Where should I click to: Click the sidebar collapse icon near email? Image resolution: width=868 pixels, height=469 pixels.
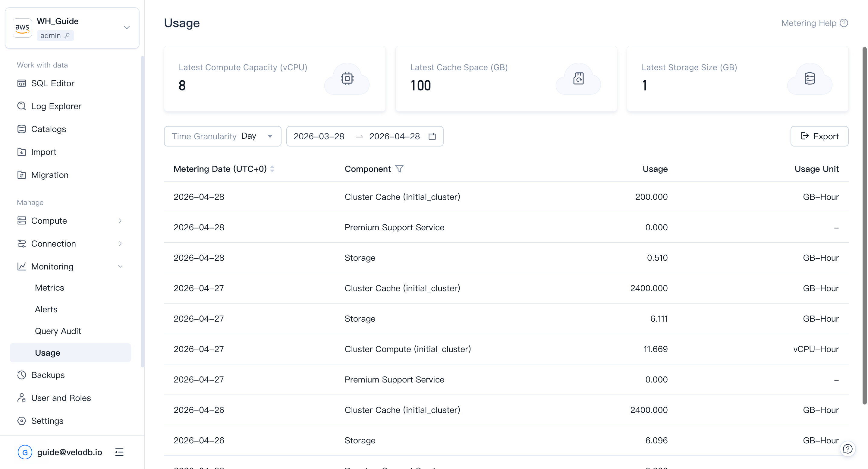point(119,452)
